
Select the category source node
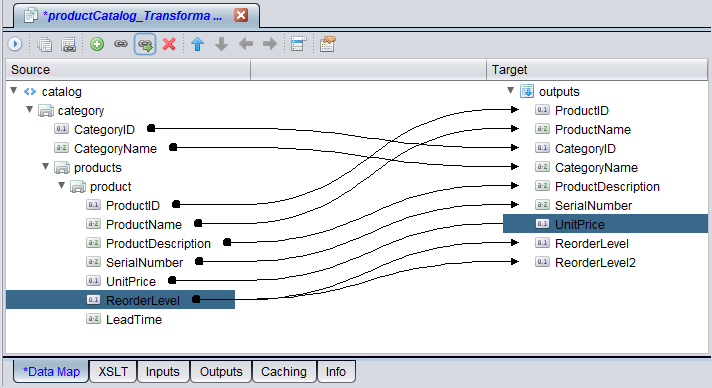pos(81,111)
